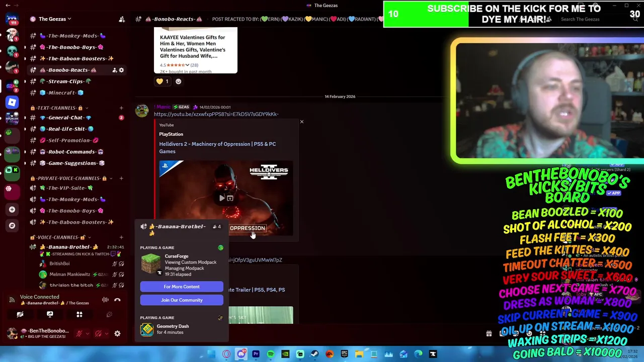Image resolution: width=644 pixels, height=362 pixels.
Task: Open microphone input options dropdown
Action: tap(87, 333)
